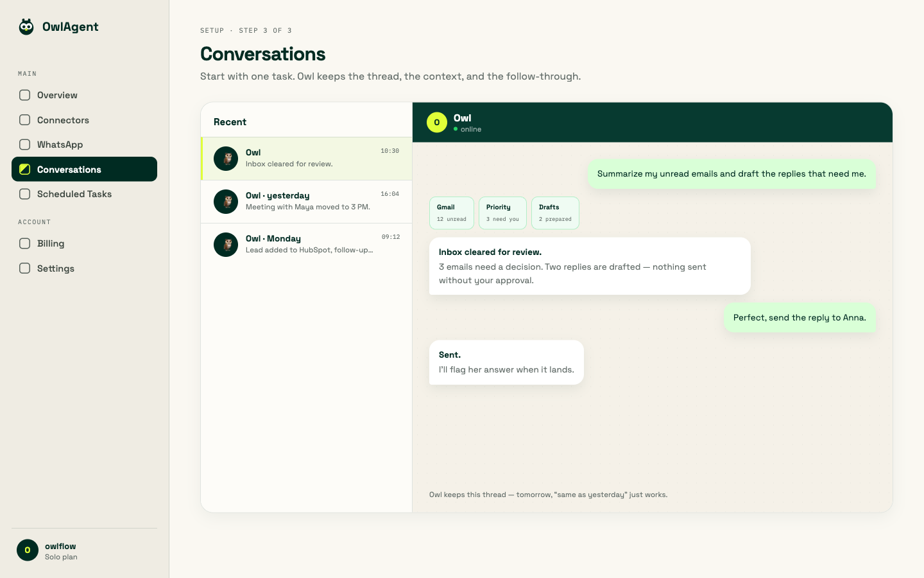Click the 'Perfect, send the reply to Anna.' message

[800, 318]
